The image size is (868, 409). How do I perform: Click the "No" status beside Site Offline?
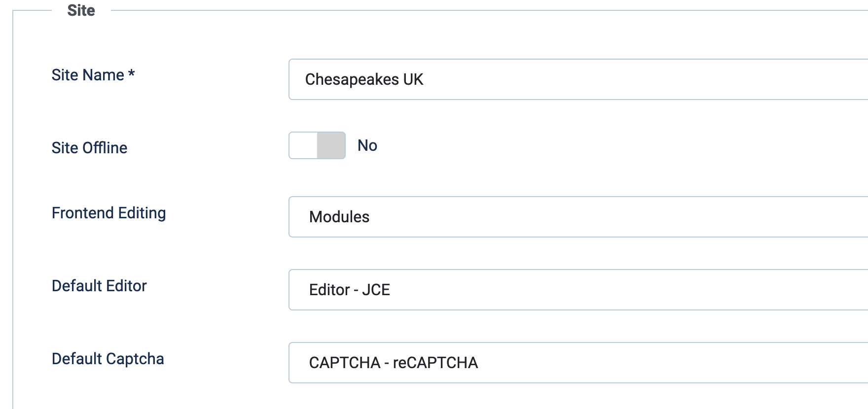coord(367,145)
